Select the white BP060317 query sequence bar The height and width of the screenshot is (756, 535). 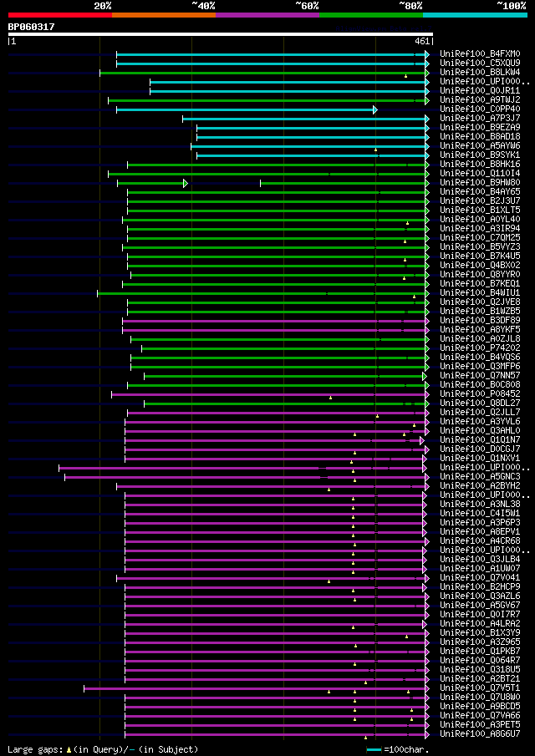(221, 33)
